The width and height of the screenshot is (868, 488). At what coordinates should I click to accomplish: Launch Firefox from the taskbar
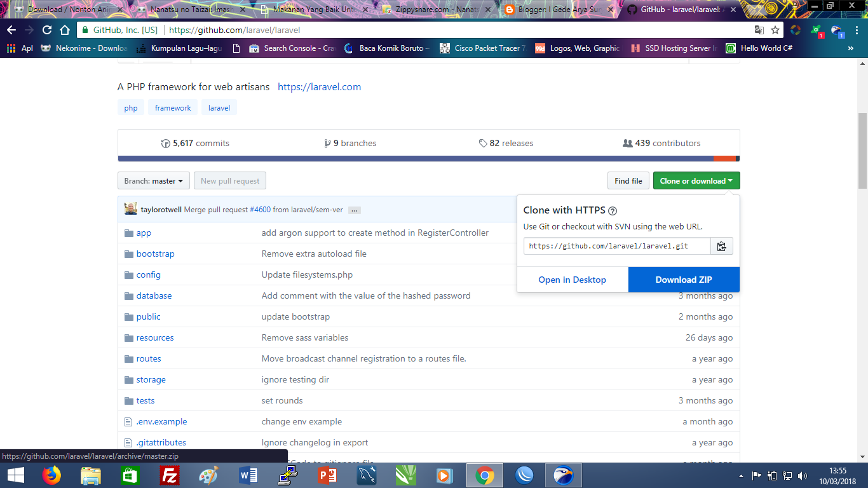(x=51, y=475)
